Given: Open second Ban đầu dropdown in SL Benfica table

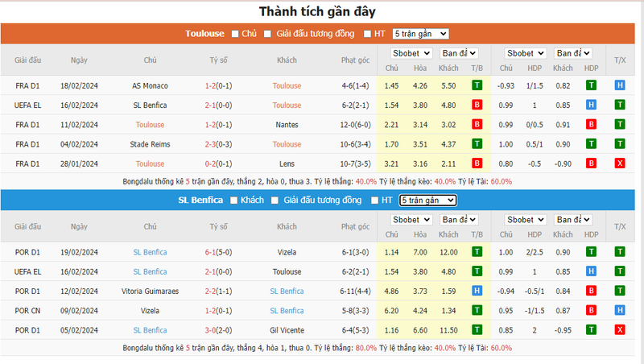Looking at the screenshot, I should 573,220.
